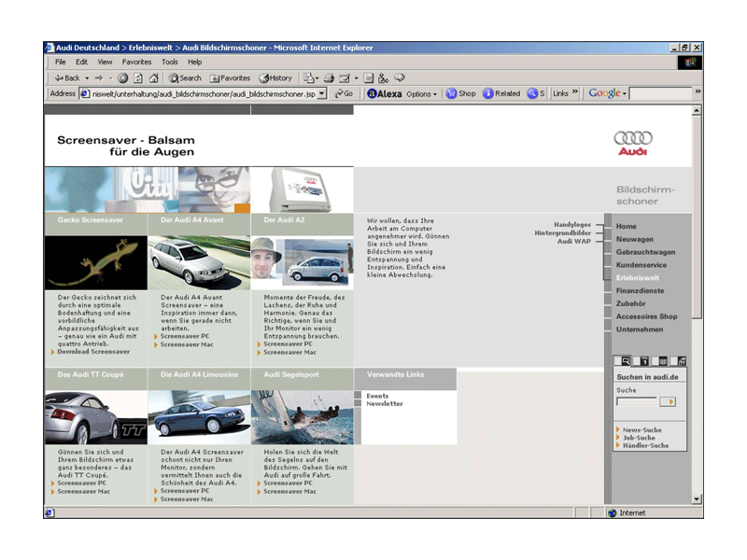
Task: Stop page loading with the Stop icon
Action: coord(123,78)
